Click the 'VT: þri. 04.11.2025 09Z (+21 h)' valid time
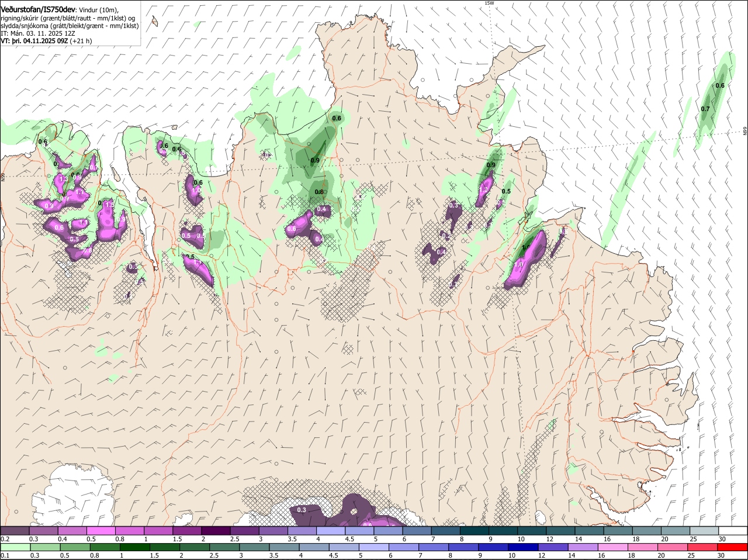 [x=46, y=42]
